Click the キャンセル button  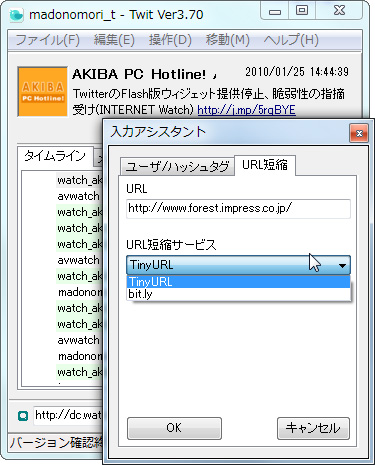point(313,428)
